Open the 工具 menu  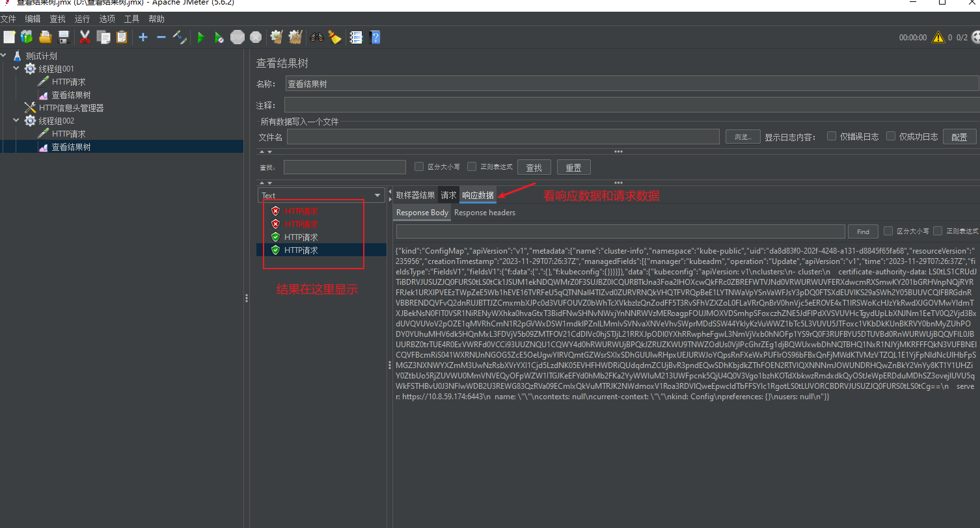131,19
